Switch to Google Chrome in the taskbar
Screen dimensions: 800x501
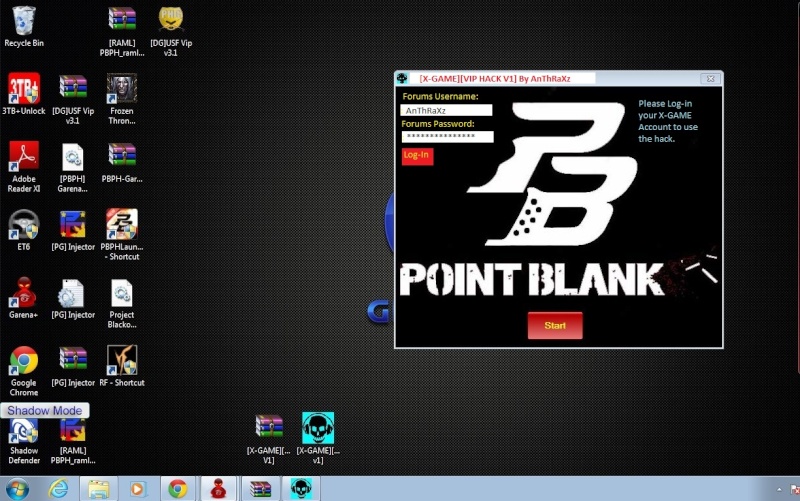pyautogui.click(x=178, y=489)
